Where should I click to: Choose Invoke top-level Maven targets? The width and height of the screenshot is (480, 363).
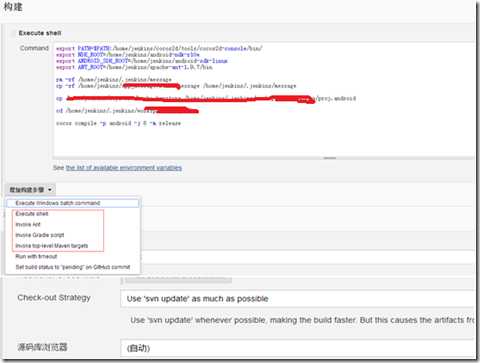tap(52, 246)
